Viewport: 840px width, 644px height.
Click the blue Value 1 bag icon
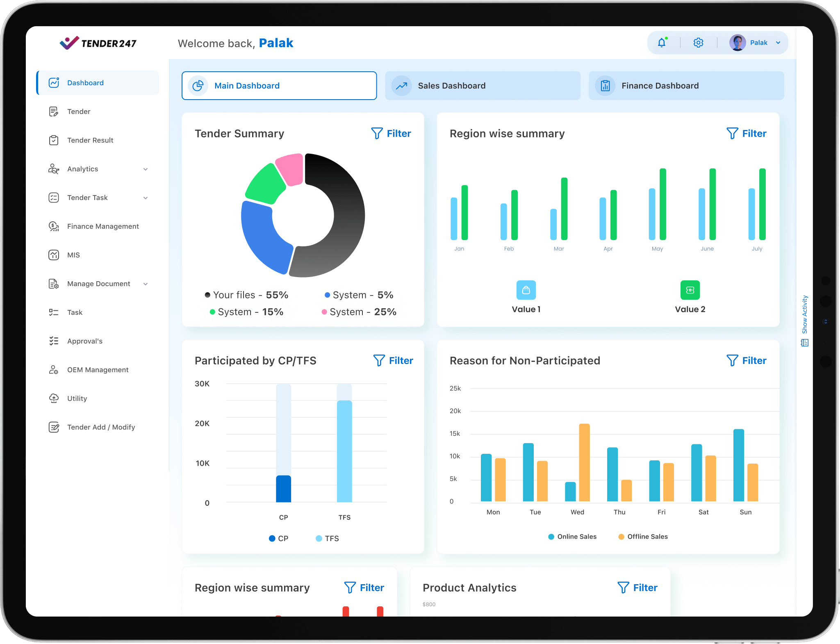pyautogui.click(x=526, y=290)
